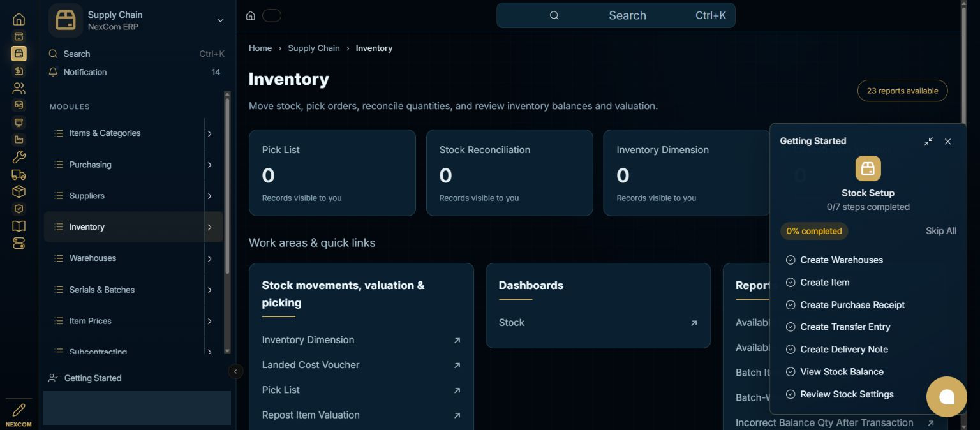
Task: Select Purchasing module in sidebar
Action: click(124, 165)
